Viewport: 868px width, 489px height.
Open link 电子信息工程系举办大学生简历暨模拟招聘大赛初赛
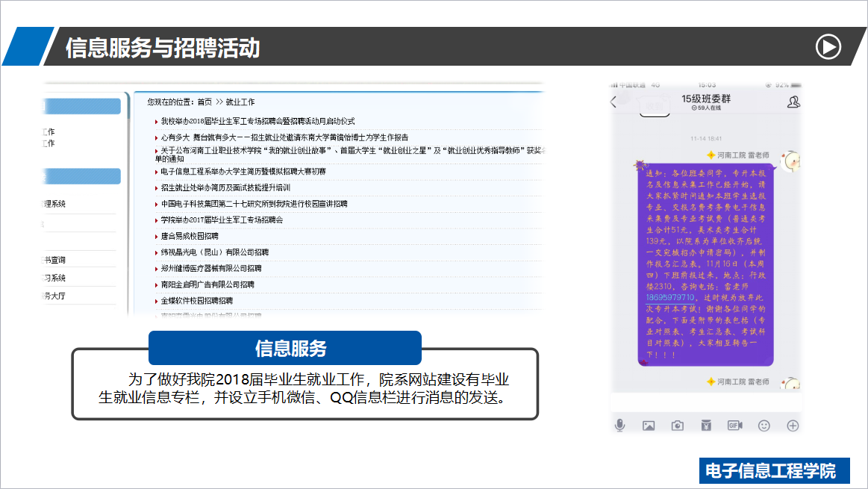[243, 172]
